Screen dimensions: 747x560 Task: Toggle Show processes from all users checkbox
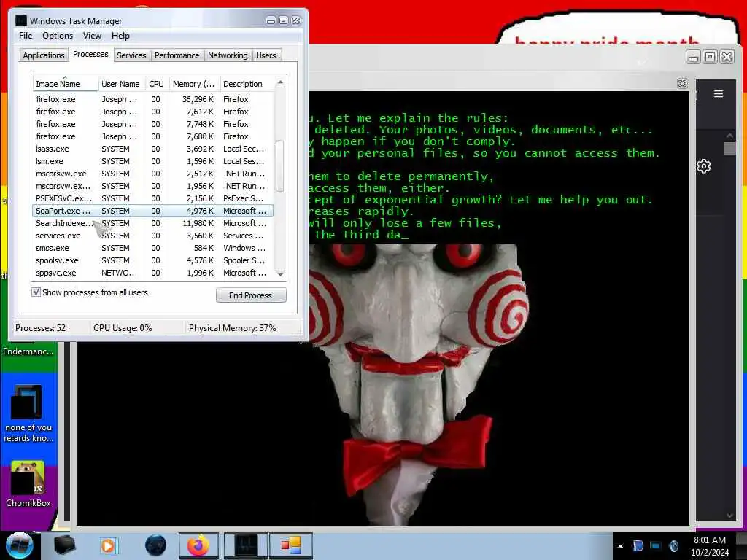tap(36, 292)
